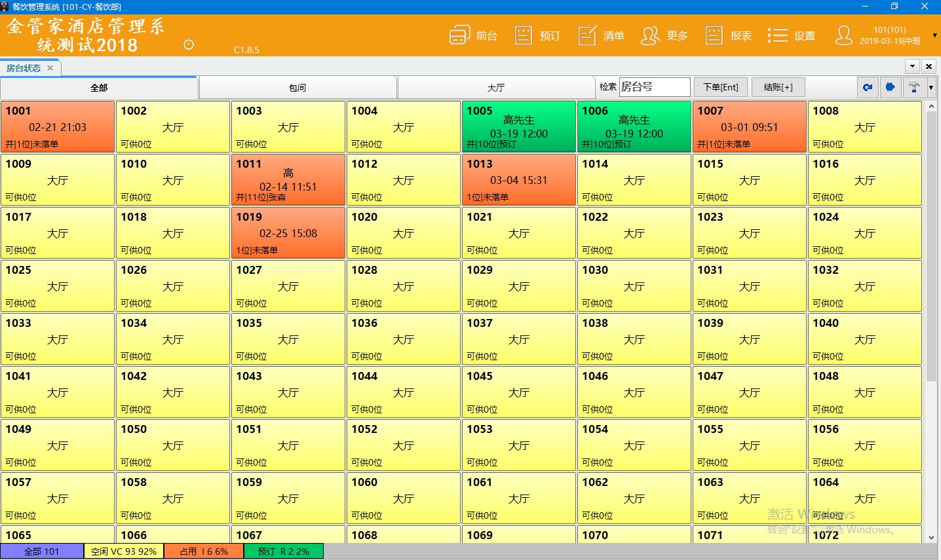Click the clock icon beside version C1.8.5

189,45
